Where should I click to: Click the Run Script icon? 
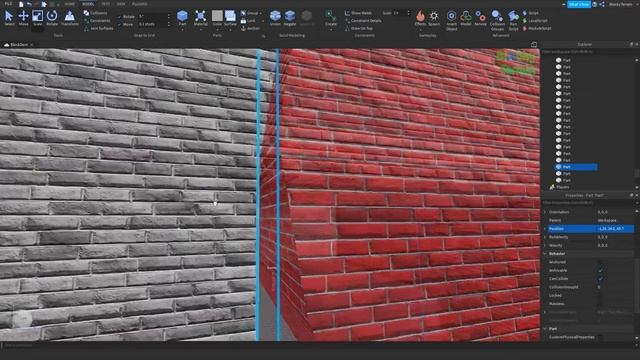[x=513, y=16]
